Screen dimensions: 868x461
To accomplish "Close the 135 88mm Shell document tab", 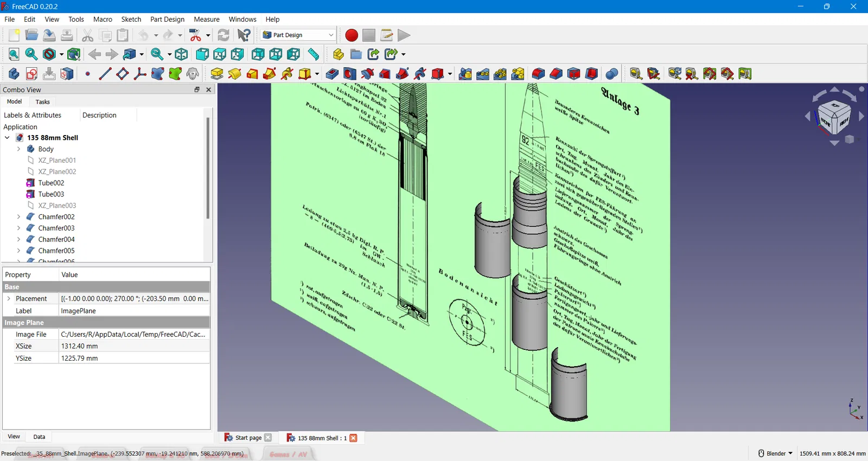I will (354, 438).
